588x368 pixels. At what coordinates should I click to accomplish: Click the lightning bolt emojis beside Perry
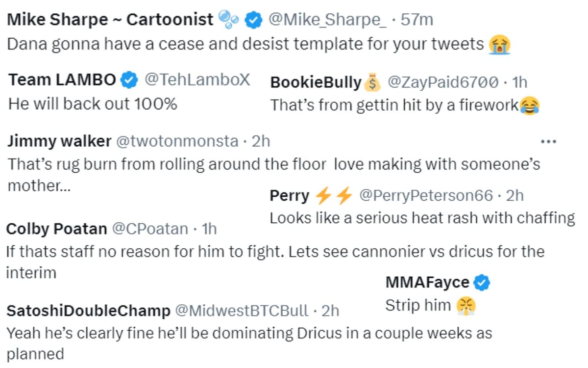[334, 196]
